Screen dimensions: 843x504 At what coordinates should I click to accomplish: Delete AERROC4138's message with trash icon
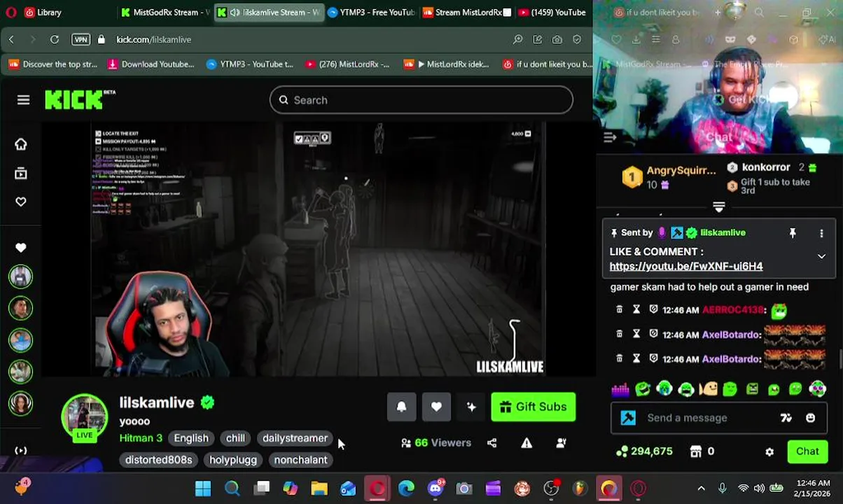click(619, 309)
